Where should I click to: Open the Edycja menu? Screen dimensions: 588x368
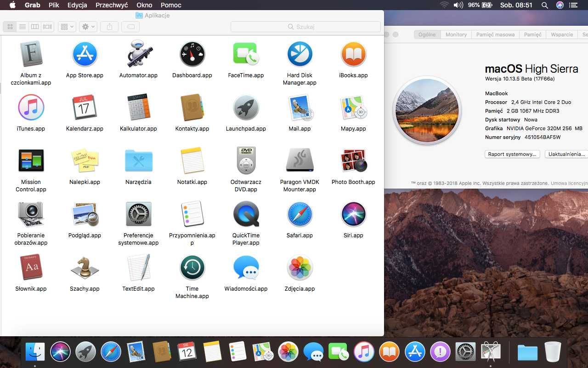tap(77, 5)
